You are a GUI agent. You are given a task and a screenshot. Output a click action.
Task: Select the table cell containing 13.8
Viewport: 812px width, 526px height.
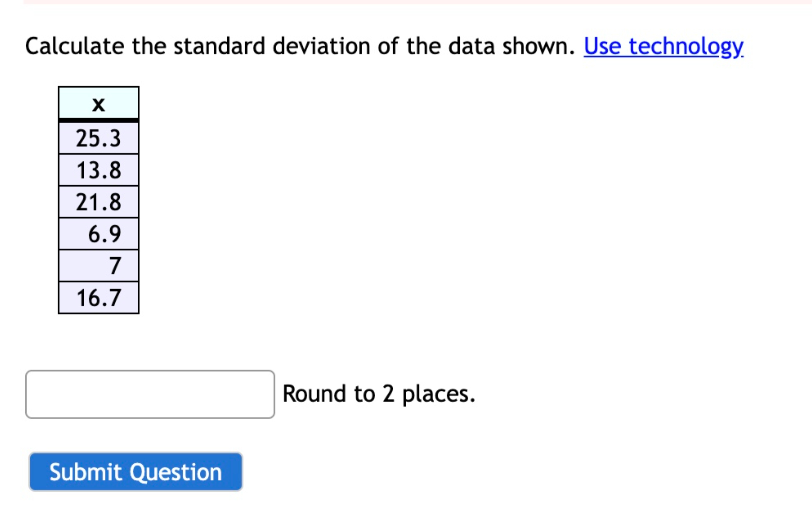pyautogui.click(x=98, y=170)
